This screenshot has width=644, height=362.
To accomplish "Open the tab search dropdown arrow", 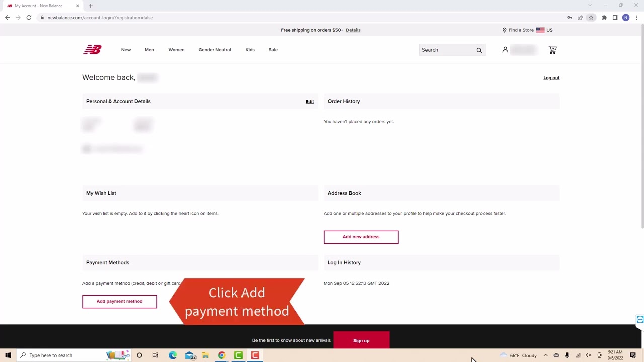I will click(x=590, y=5).
